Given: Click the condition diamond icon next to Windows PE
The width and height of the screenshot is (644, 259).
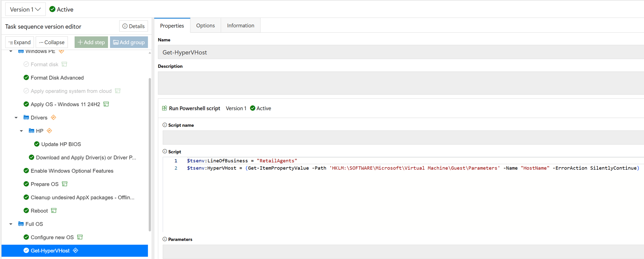Looking at the screenshot, I should 61,51.
